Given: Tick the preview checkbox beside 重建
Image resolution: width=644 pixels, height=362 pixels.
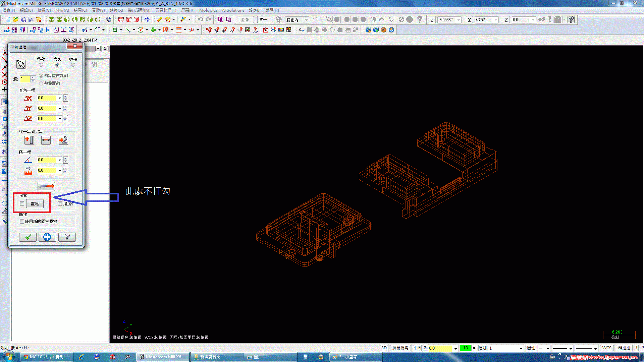Looking at the screenshot, I should 22,204.
